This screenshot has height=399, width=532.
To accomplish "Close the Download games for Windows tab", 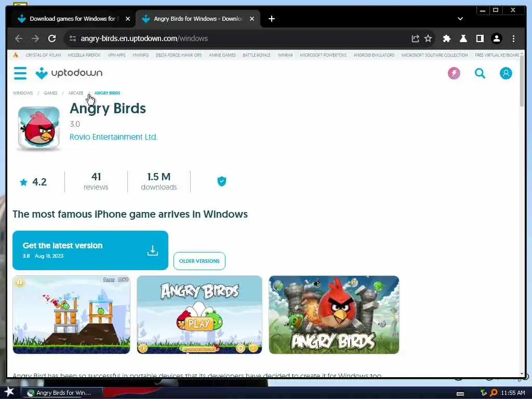I will 128,19.
